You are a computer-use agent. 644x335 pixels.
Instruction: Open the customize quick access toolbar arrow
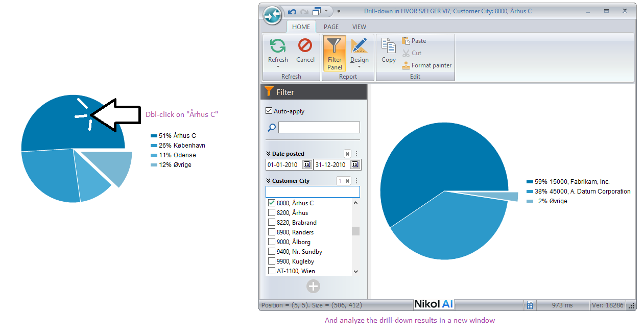point(339,11)
